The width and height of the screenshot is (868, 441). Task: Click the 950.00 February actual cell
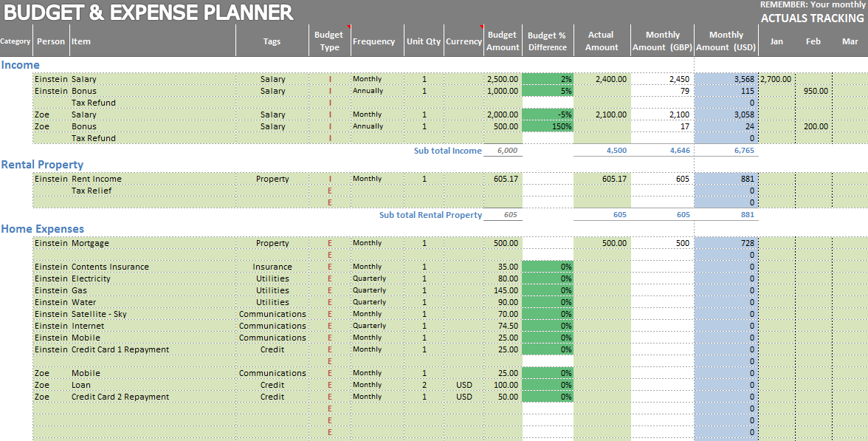point(813,91)
